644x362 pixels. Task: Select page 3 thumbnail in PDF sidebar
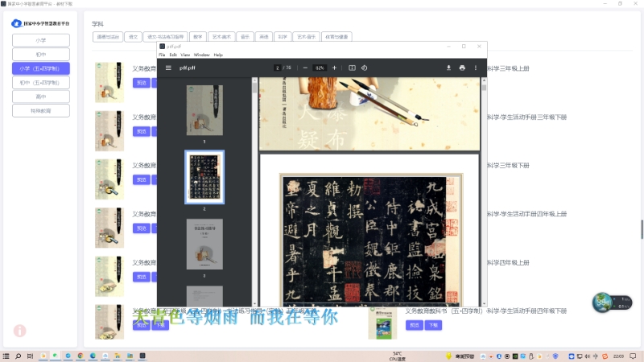pos(204,245)
